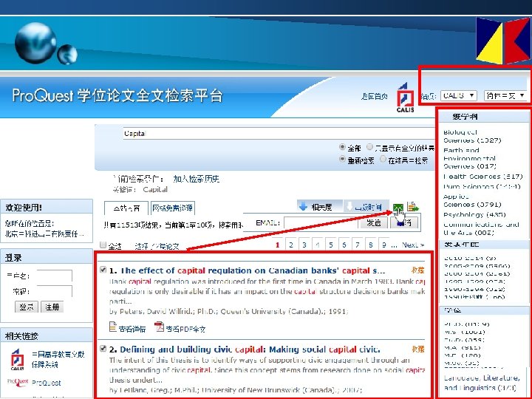Screen dimensions: 532x399
Task: Bookmark result 1 via 收藏 link
Action: [418, 270]
